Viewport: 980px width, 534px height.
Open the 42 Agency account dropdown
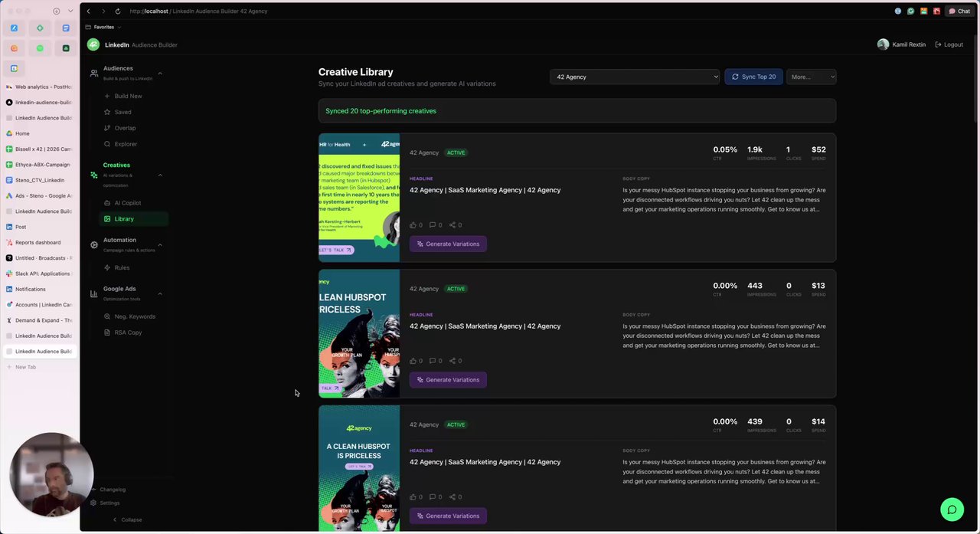pyautogui.click(x=635, y=77)
